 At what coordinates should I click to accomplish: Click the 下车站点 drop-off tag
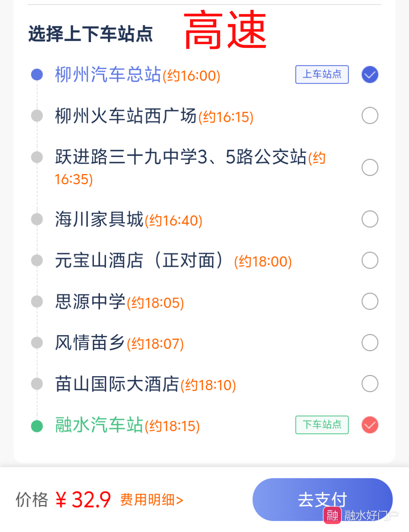point(322,425)
